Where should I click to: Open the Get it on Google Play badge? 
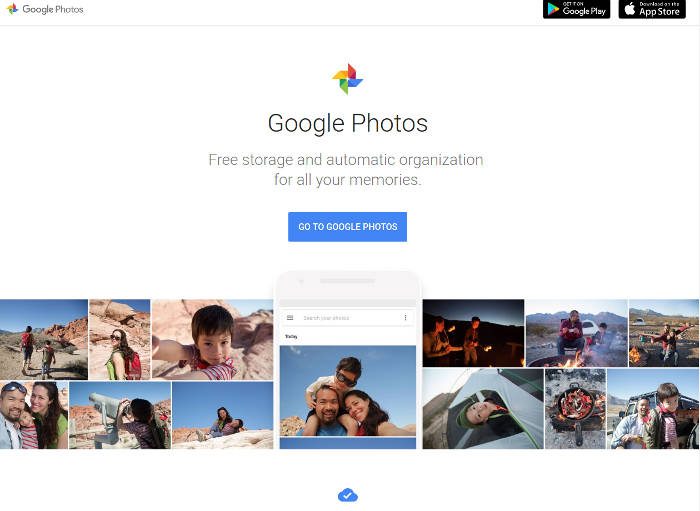click(x=576, y=9)
